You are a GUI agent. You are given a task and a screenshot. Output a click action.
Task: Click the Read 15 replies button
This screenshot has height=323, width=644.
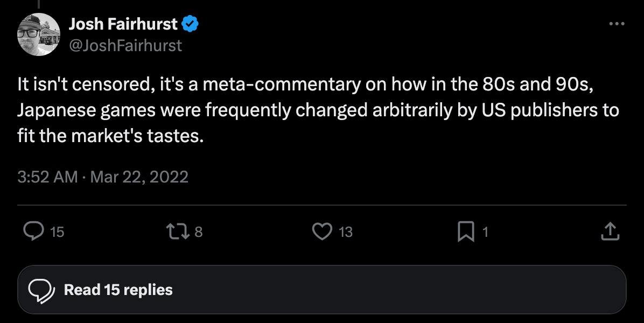(x=322, y=290)
